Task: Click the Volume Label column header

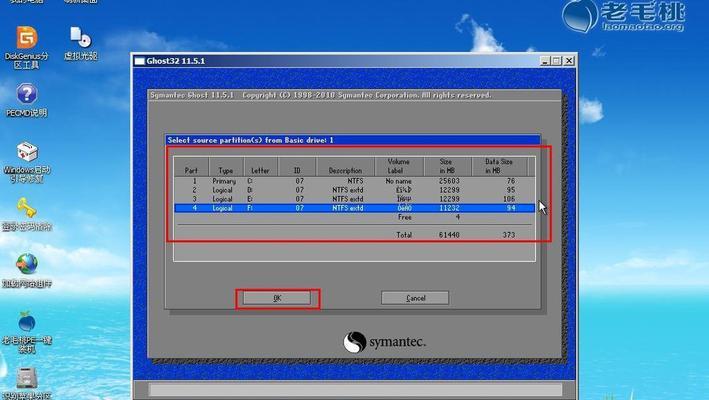Action: [399, 166]
